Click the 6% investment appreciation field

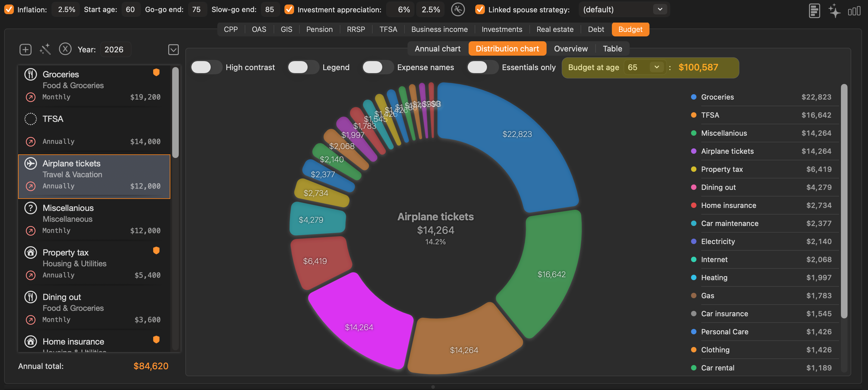click(x=400, y=9)
